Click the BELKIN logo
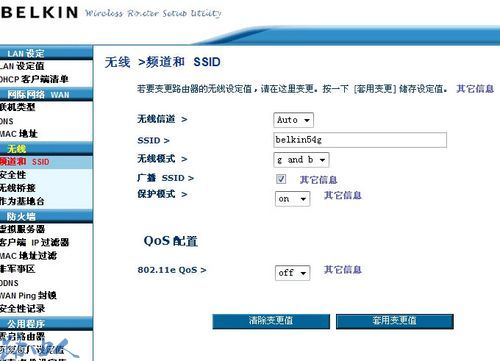The height and width of the screenshot is (361, 500). coord(39,12)
